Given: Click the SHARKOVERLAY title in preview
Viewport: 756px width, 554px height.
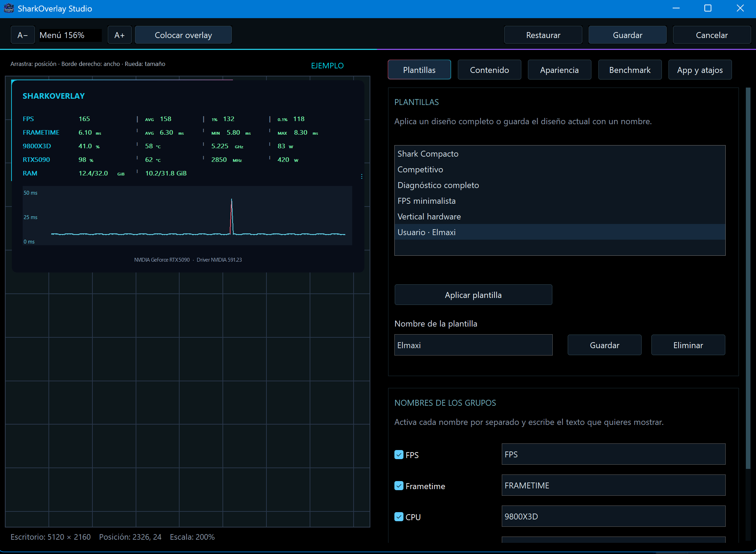Looking at the screenshot, I should click(x=54, y=96).
